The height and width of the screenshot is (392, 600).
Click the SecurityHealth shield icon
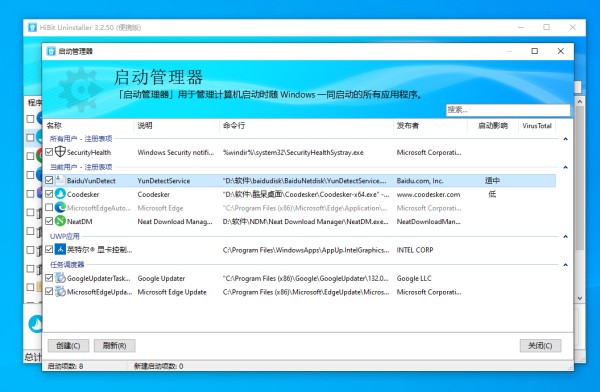[60, 152]
